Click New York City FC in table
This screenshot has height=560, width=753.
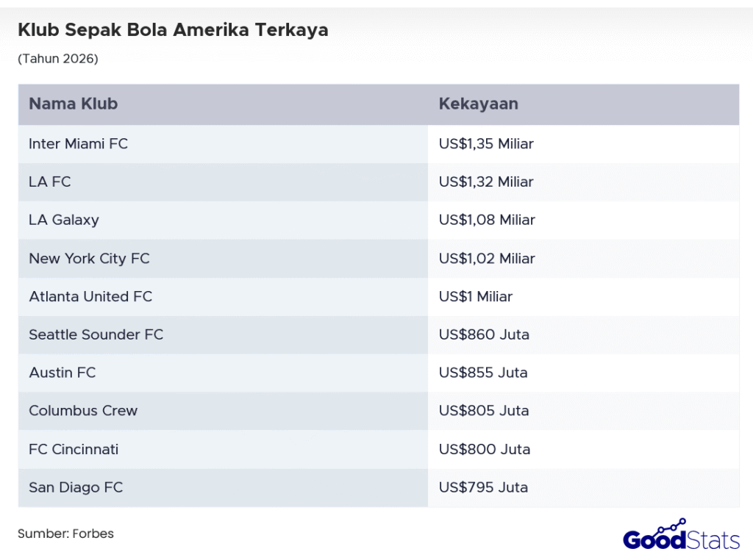click(89, 258)
